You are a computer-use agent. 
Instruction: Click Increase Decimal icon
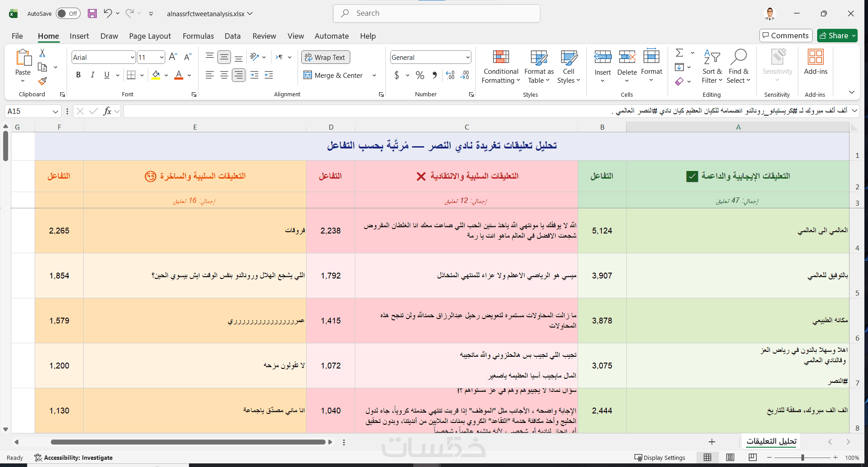click(450, 75)
